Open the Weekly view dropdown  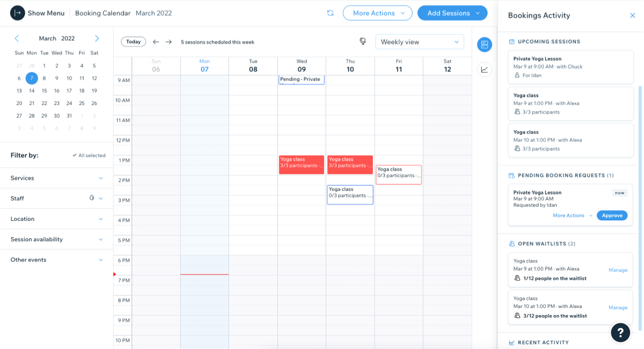419,42
